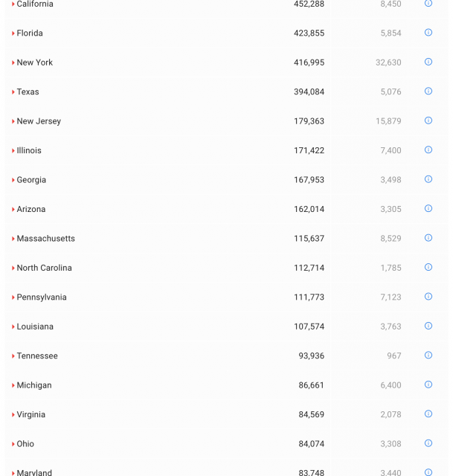Click the info icon for New York row

pyautogui.click(x=428, y=62)
